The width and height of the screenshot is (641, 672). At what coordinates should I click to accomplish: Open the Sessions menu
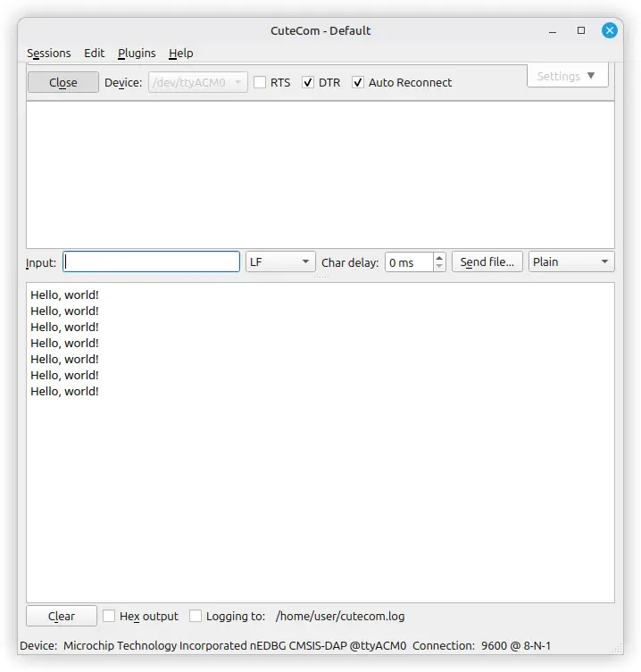48,54
